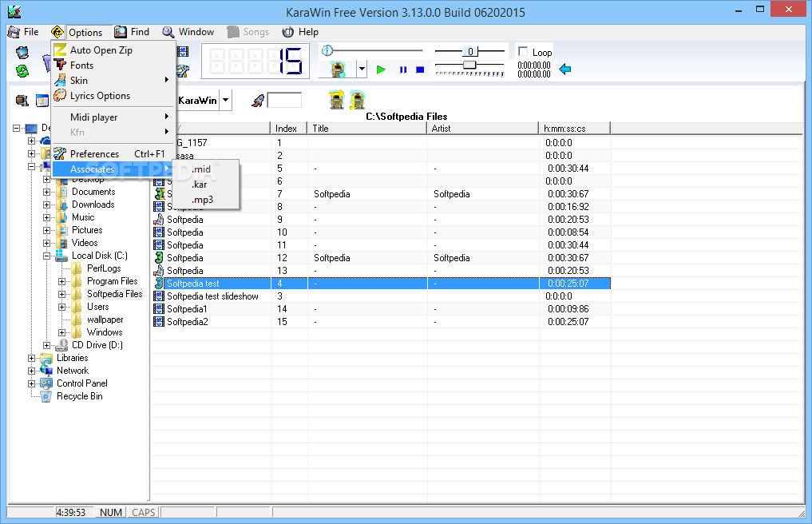The image size is (812, 524).
Task: Click the input field next to rocket
Action: pyautogui.click(x=284, y=101)
